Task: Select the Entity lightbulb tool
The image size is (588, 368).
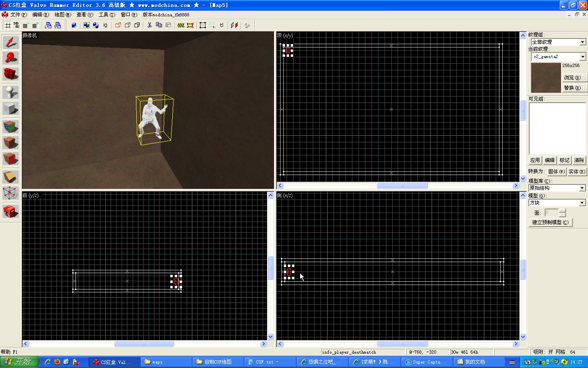Action: click(x=11, y=92)
